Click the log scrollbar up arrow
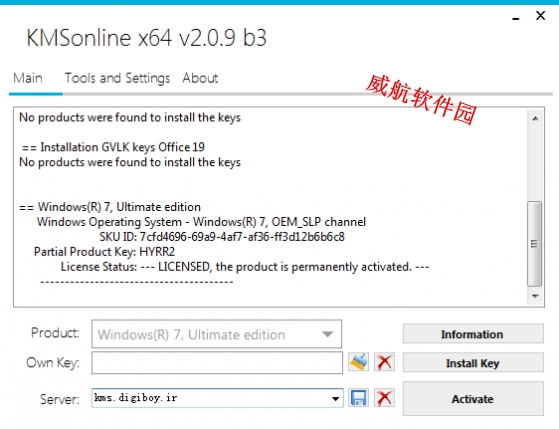The image size is (559, 429). pyautogui.click(x=535, y=118)
